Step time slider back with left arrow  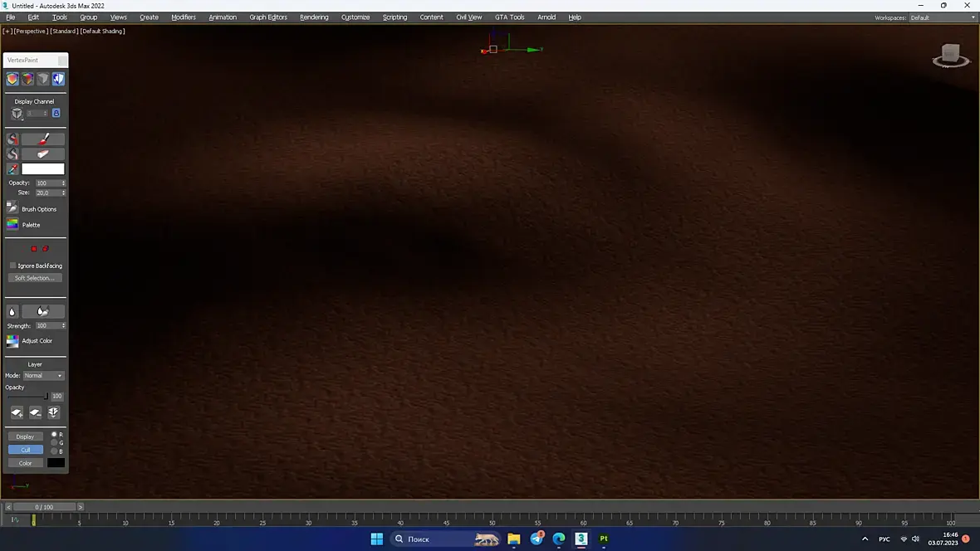[8, 507]
